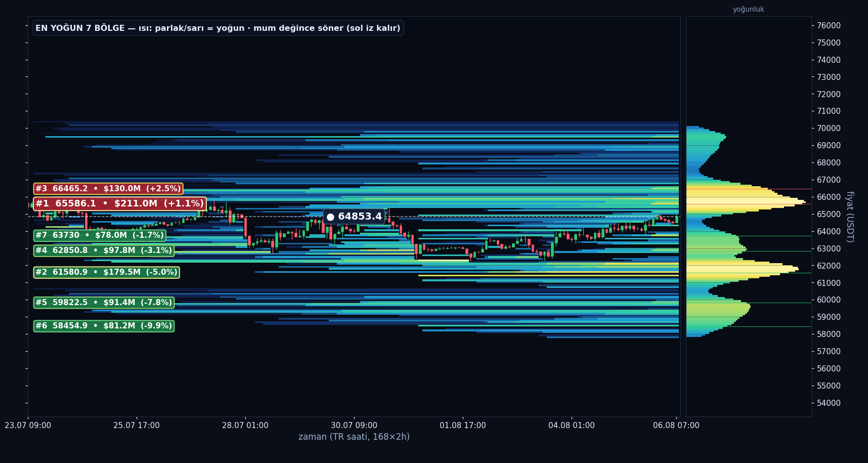Click the 64000 price tick

(829, 231)
